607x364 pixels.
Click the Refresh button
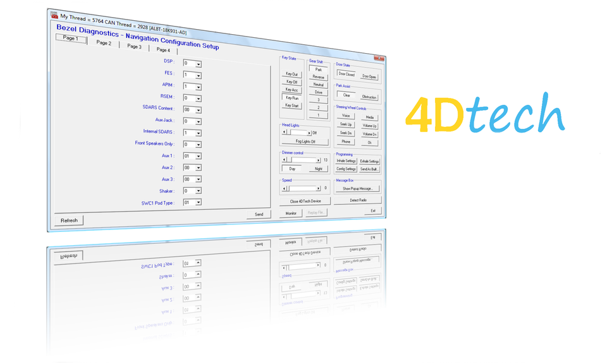(x=68, y=219)
